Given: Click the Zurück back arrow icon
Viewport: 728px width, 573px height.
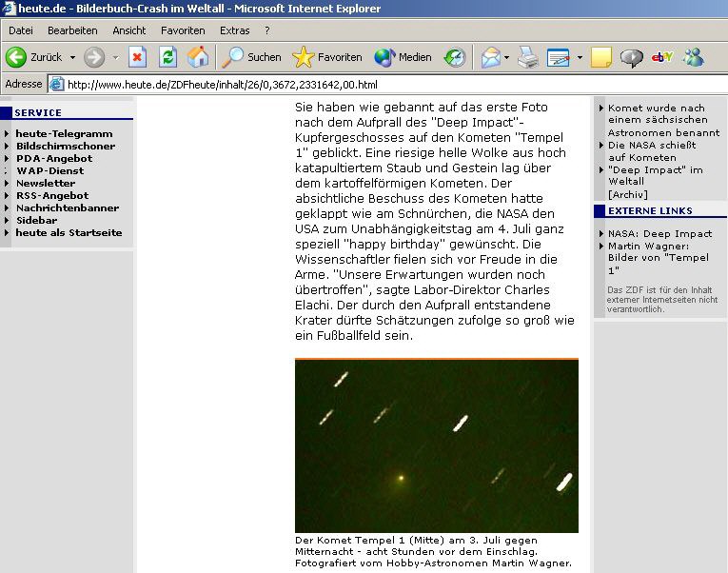Looking at the screenshot, I should (16, 57).
